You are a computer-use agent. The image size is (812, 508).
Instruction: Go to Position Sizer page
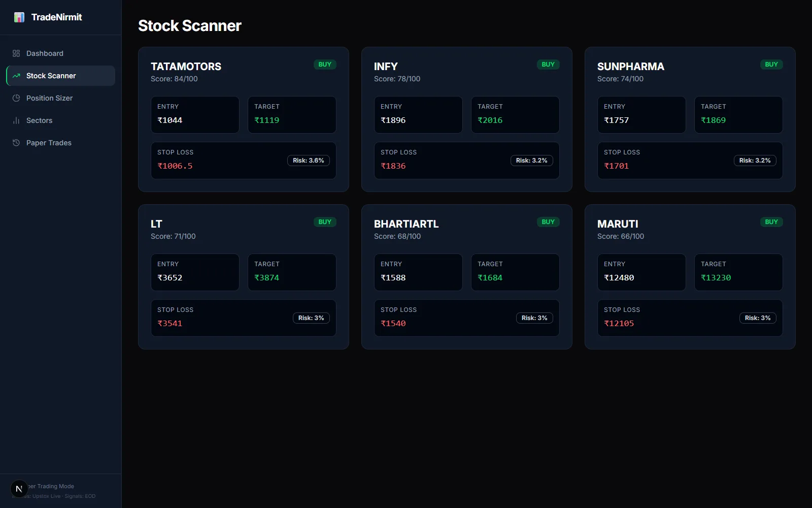[x=61, y=98]
